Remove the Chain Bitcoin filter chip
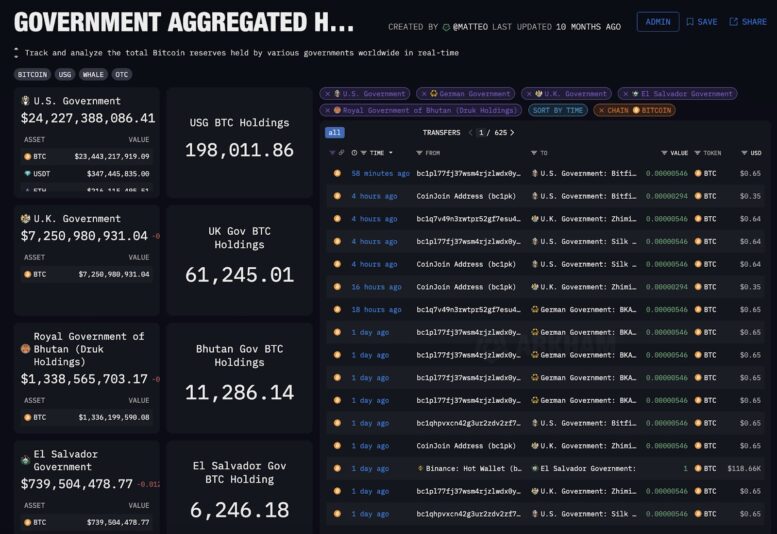 point(599,110)
